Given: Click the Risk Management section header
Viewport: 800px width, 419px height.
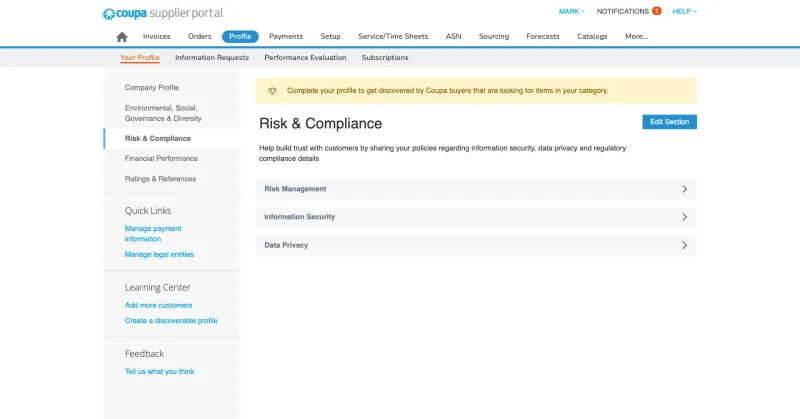Looking at the screenshot, I should click(x=476, y=189).
